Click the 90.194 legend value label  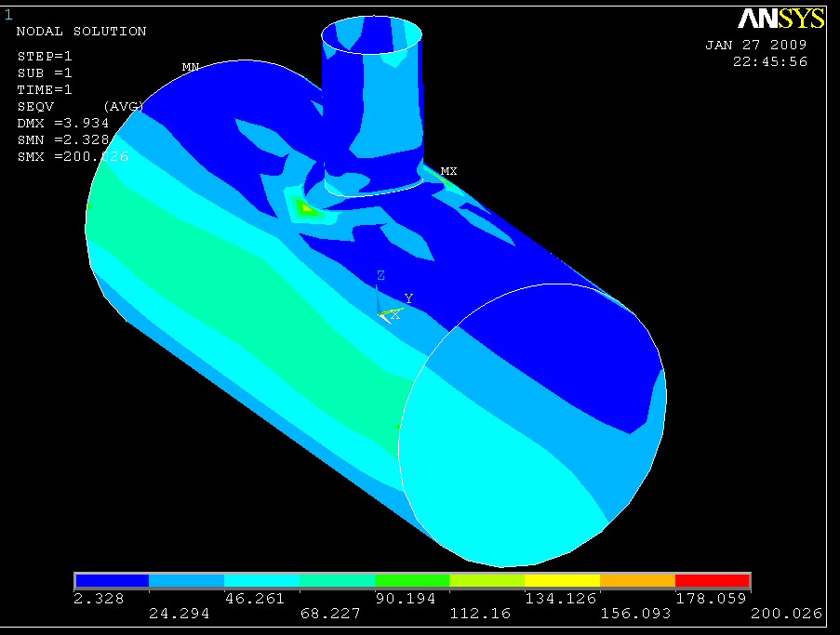click(405, 600)
